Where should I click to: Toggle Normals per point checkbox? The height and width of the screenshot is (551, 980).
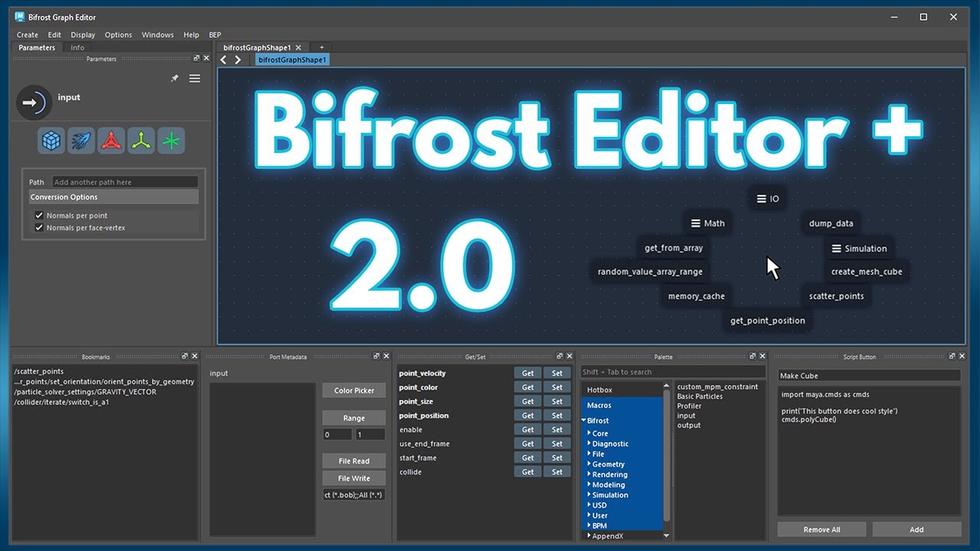pyautogui.click(x=40, y=216)
